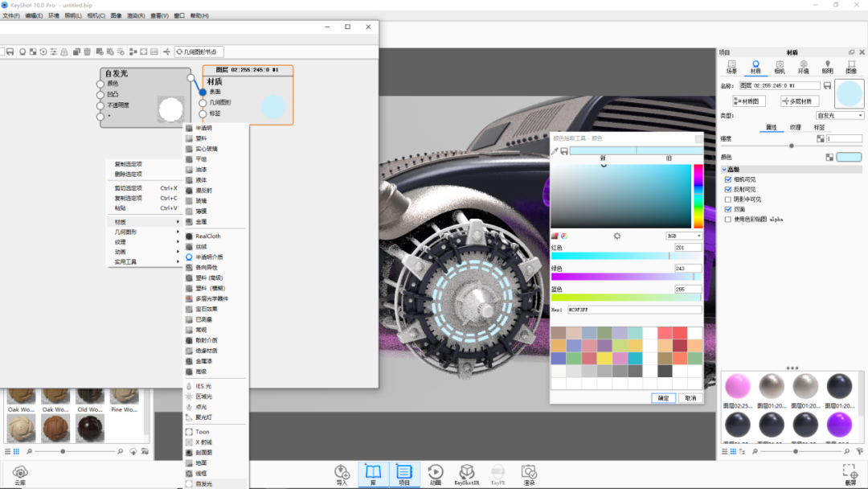Click the geometry (几何图形) socket on material node
This screenshot has height=489, width=868.
point(203,102)
